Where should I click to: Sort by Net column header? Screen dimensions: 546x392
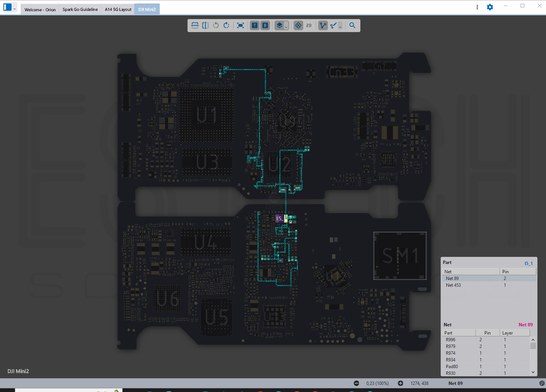(471, 272)
